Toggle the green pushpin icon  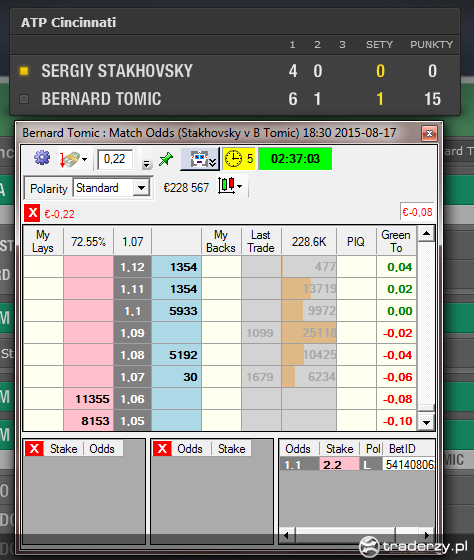point(166,159)
